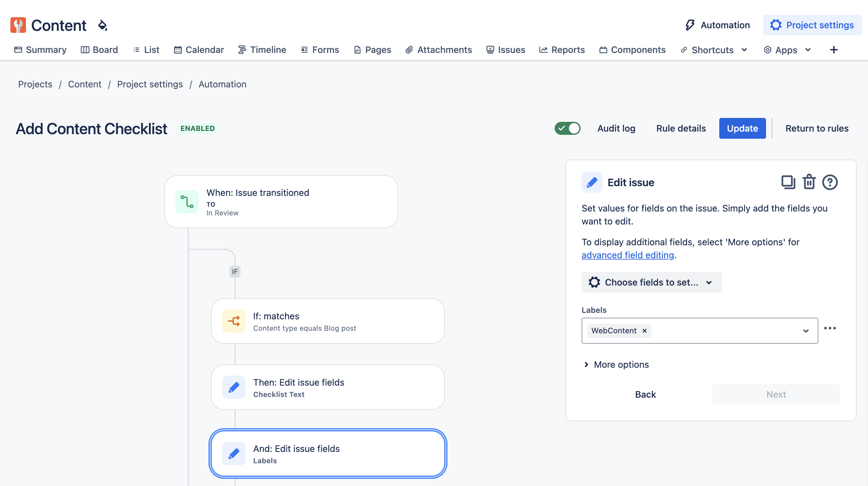Switch to the Timeline tab
Viewport: 868px width, 486px height.
coord(262,50)
